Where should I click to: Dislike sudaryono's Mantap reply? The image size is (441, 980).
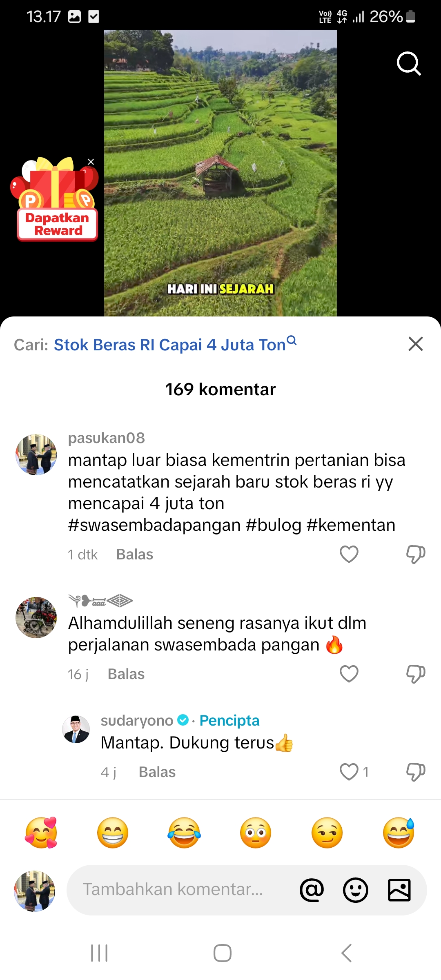click(x=416, y=772)
